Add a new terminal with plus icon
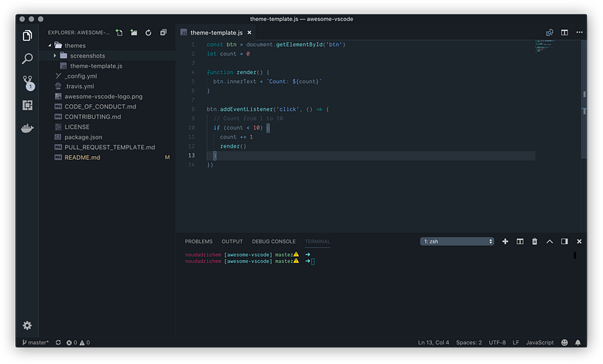 pos(505,241)
